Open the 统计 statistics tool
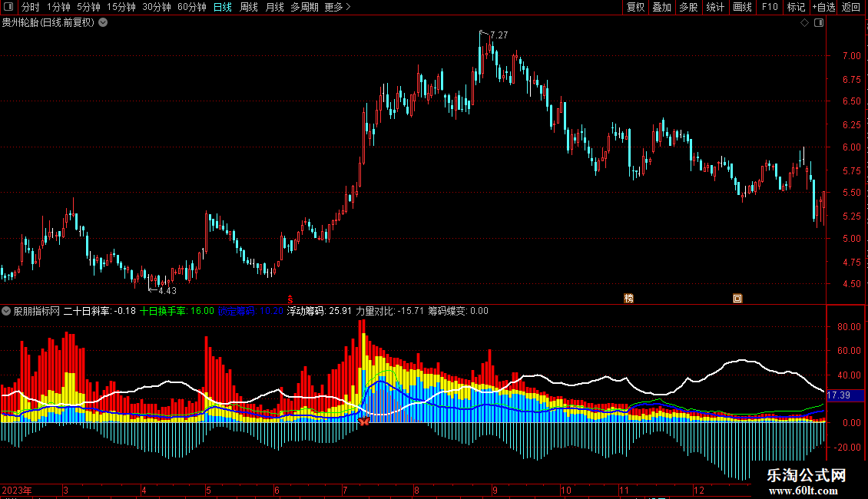Screen dimensions: 868x499 point(715,7)
